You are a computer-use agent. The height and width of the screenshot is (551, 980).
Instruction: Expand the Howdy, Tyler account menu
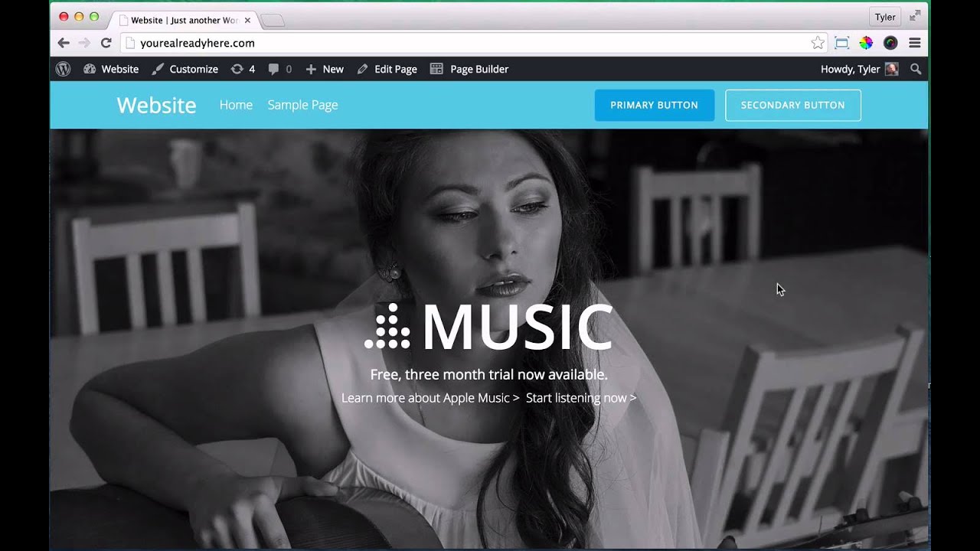click(859, 69)
